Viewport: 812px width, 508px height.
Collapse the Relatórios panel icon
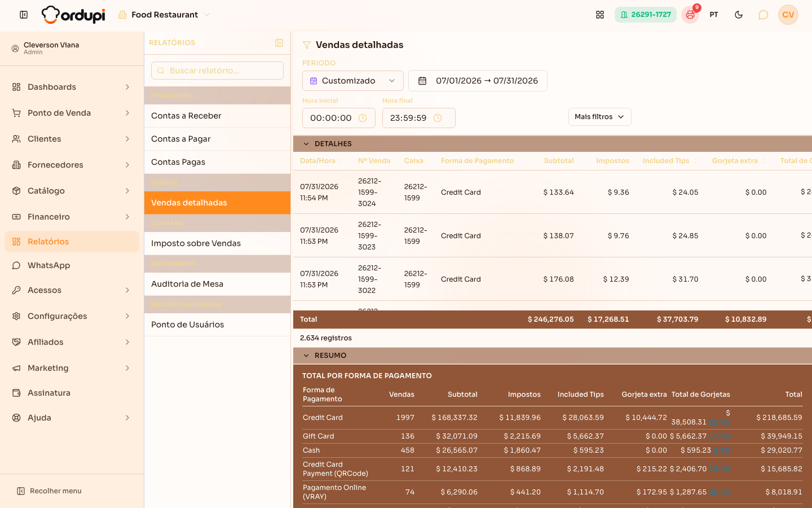click(x=279, y=43)
